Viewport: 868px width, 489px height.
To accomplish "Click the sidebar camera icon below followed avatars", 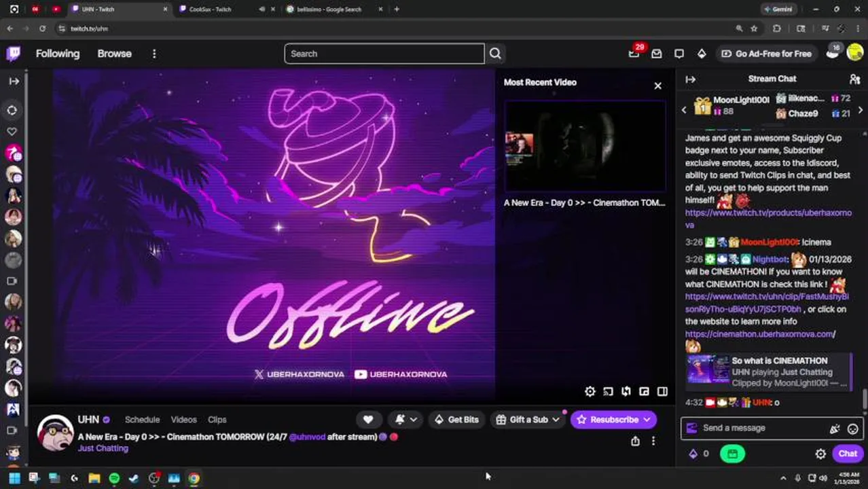I will pos(12,280).
